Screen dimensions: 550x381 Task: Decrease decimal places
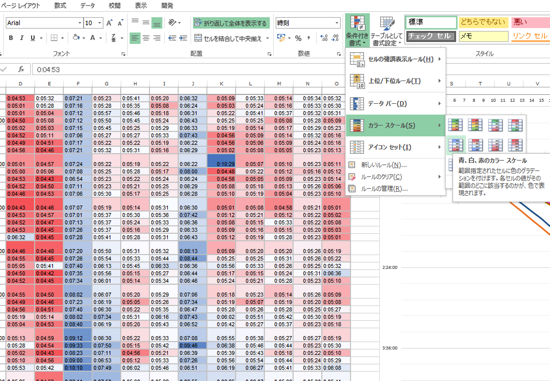click(x=335, y=38)
